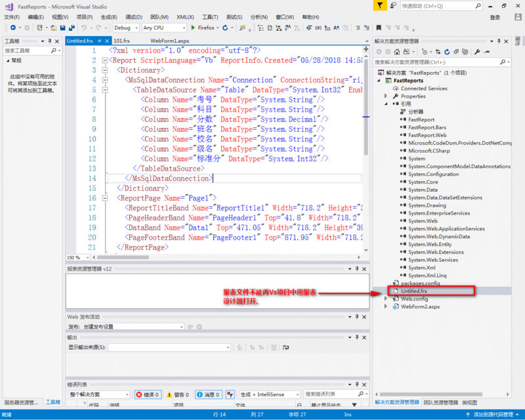Click the Solution Explorer search field
Viewport: 525px width, 420px height.
(x=442, y=62)
